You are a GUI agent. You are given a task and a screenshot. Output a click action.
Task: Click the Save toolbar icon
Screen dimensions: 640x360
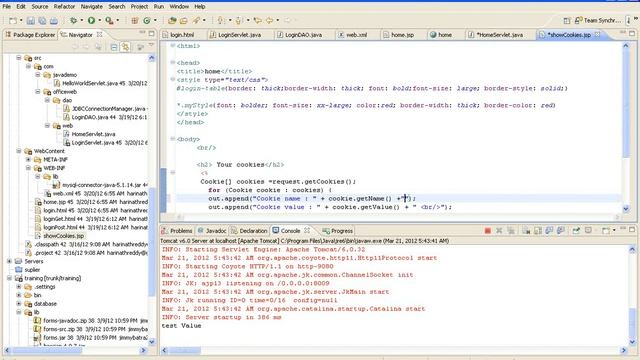pyautogui.click(x=31, y=20)
